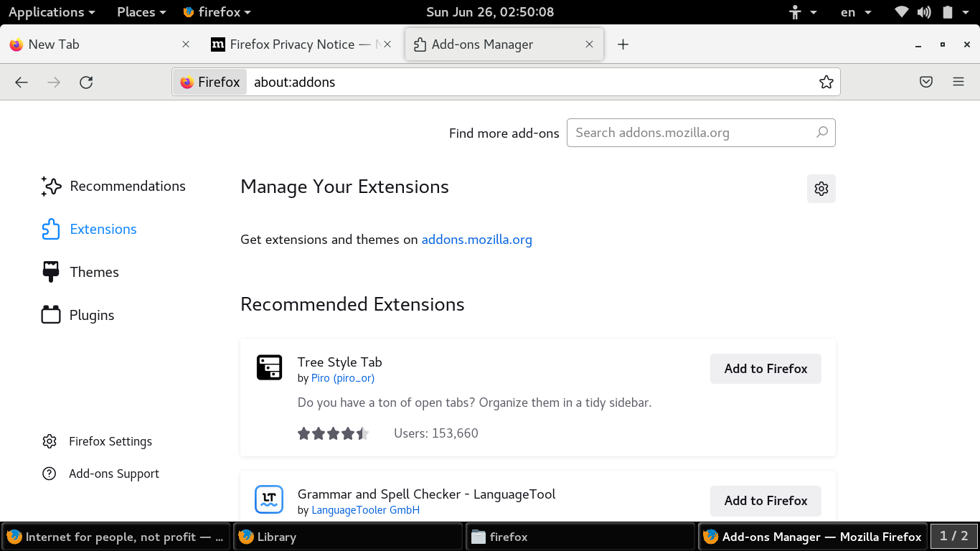The width and height of the screenshot is (980, 551).
Task: Click the LanguageTool extension icon
Action: click(x=269, y=499)
